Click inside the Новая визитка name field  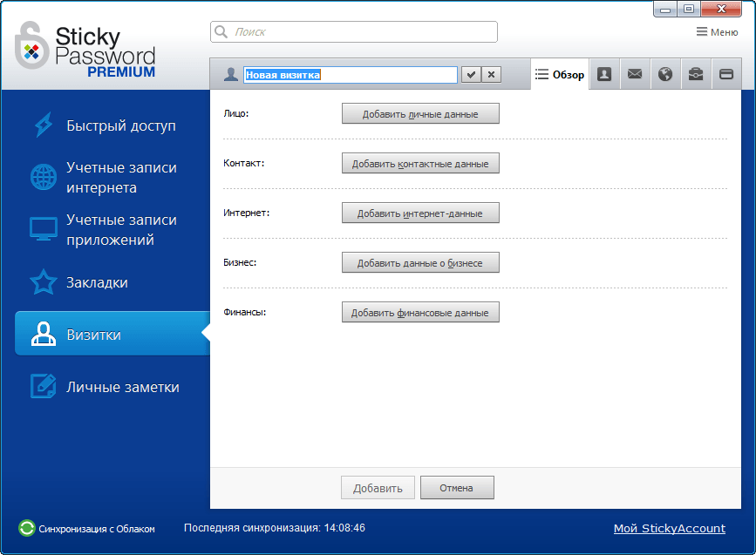[349, 74]
